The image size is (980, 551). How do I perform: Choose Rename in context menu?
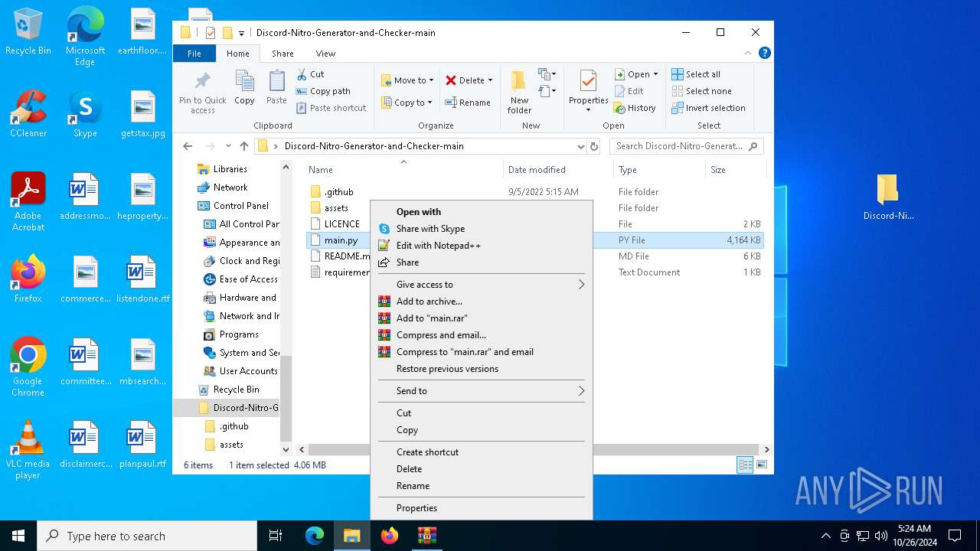point(481,486)
